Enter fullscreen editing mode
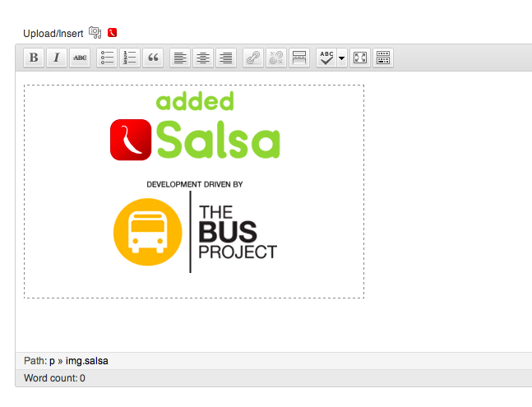Screen dimensions: 532x407 tap(360, 58)
